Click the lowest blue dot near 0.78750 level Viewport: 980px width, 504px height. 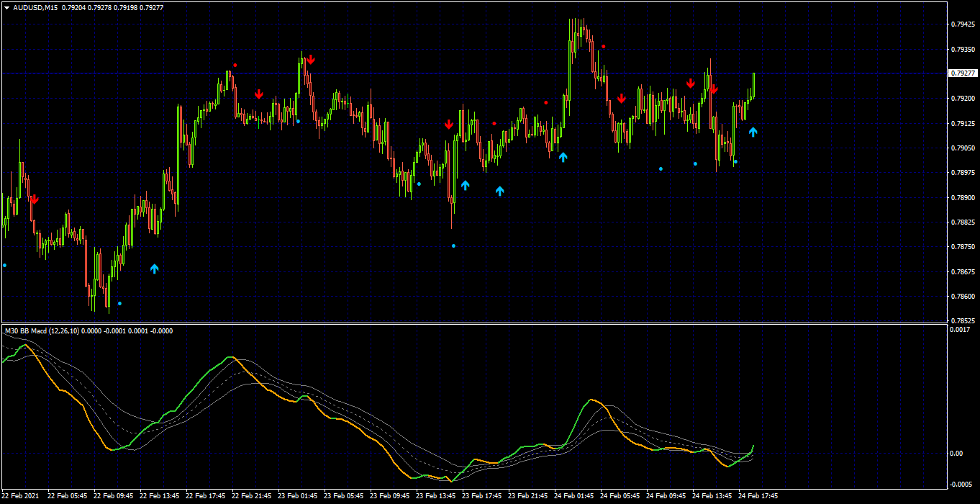pyautogui.click(x=453, y=246)
